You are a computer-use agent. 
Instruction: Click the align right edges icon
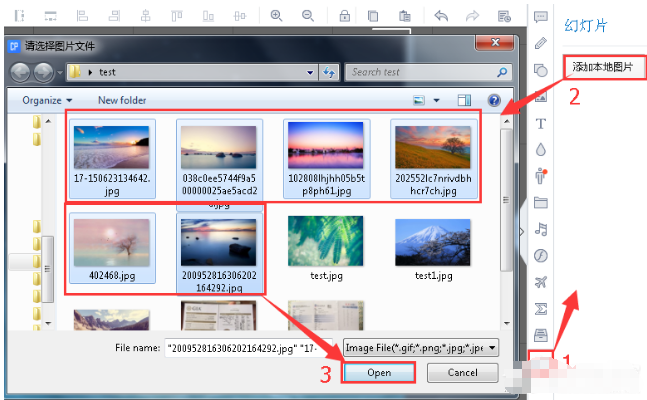coord(114,16)
